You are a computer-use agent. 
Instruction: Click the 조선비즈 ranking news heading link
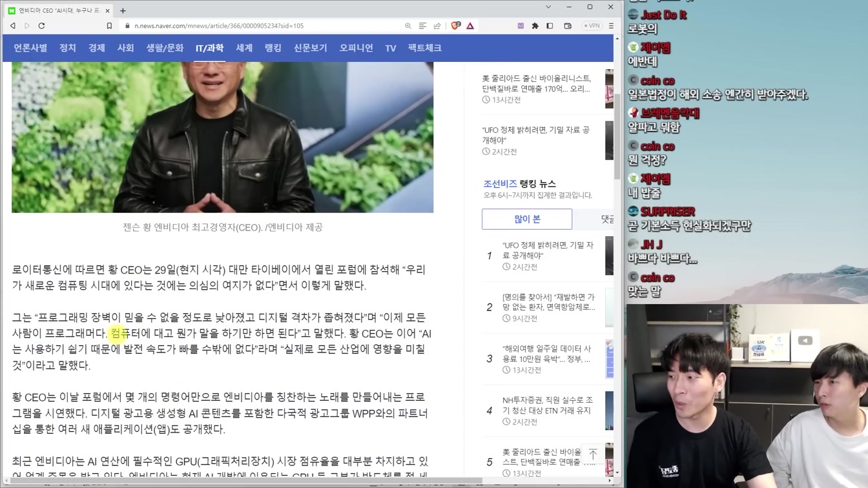[501, 184]
